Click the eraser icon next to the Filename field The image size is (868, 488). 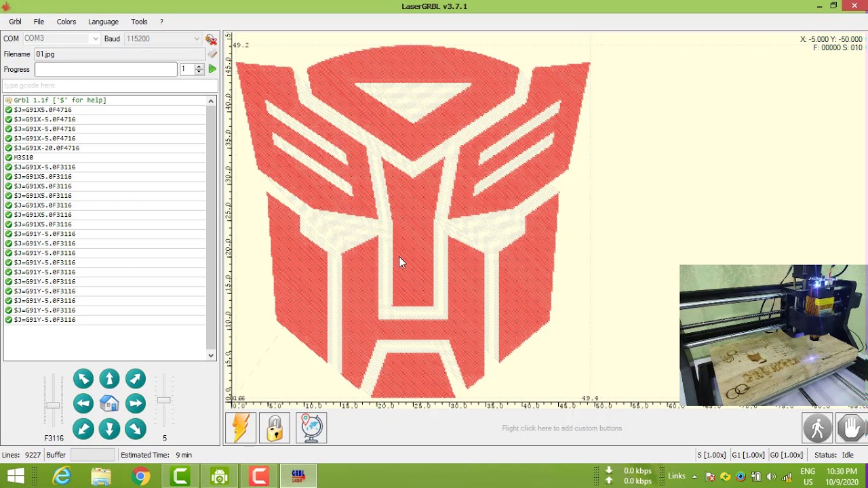point(212,54)
